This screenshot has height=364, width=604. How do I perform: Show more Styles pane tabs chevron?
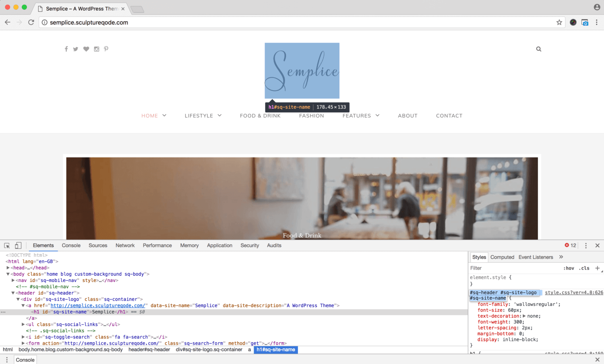pos(561,257)
